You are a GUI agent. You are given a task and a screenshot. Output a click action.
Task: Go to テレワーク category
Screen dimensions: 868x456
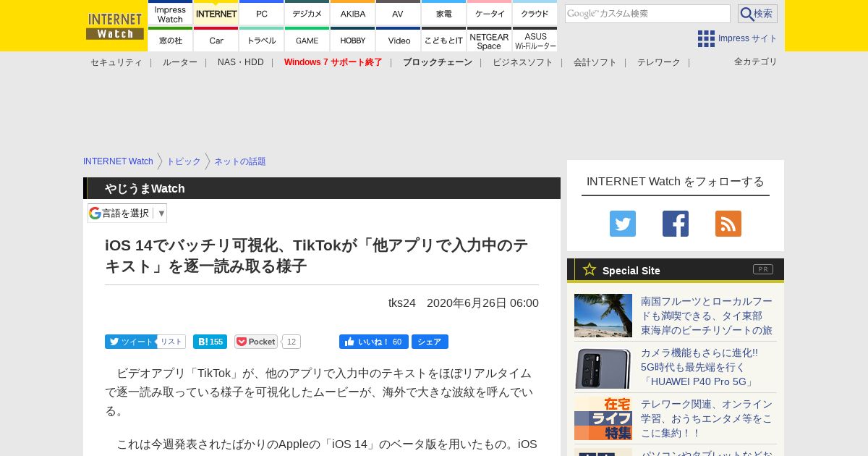659,62
